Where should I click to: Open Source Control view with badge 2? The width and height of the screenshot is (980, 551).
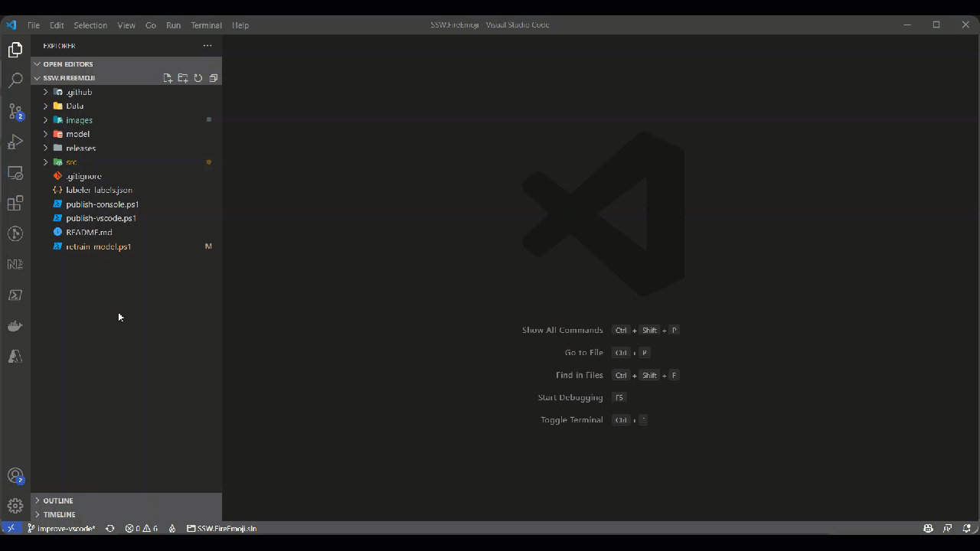tap(15, 112)
